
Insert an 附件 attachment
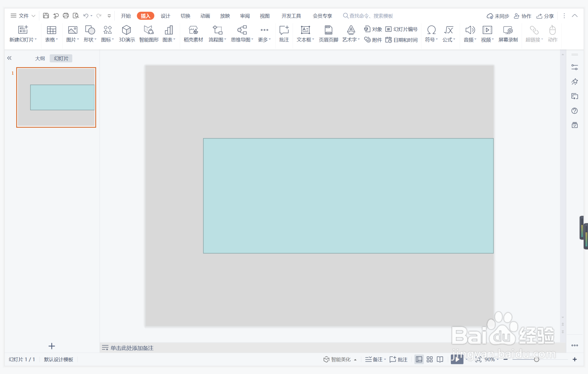(373, 40)
